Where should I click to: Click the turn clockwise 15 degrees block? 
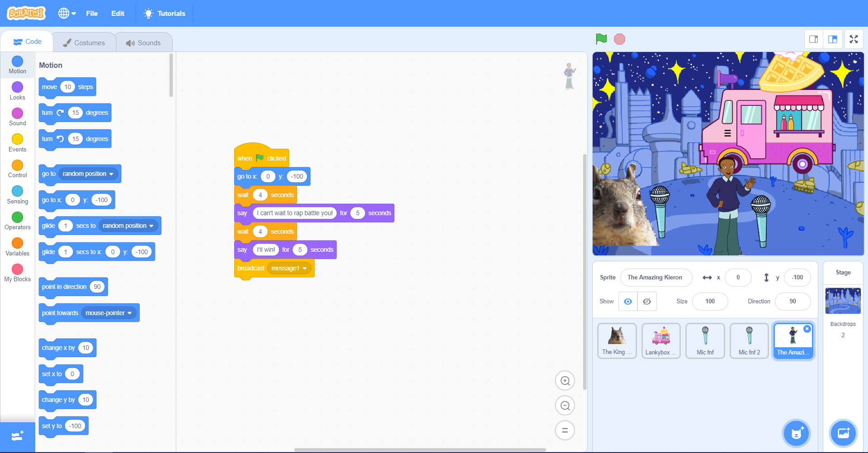(75, 113)
